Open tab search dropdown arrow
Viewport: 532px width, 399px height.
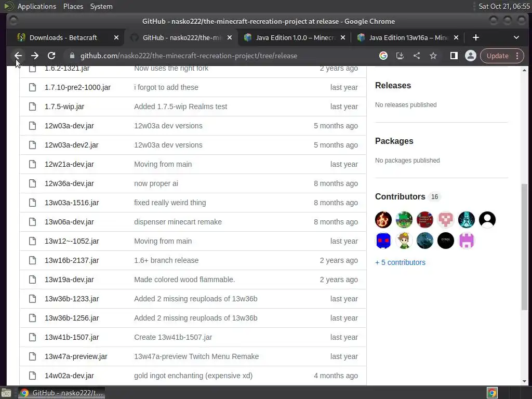pos(516,37)
